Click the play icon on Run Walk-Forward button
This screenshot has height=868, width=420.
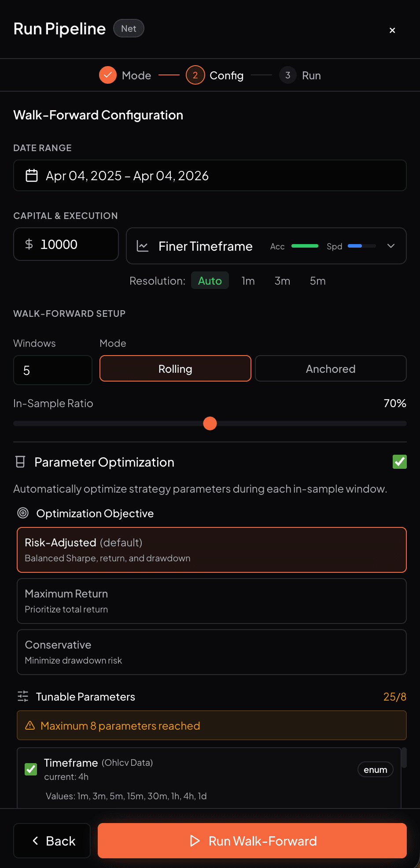pos(194,840)
